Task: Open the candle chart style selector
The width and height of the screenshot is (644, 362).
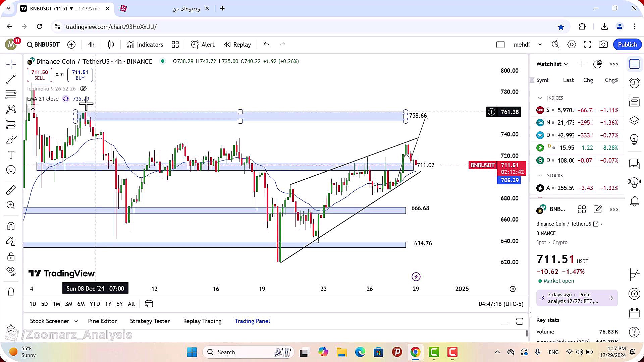Action: pos(111,45)
